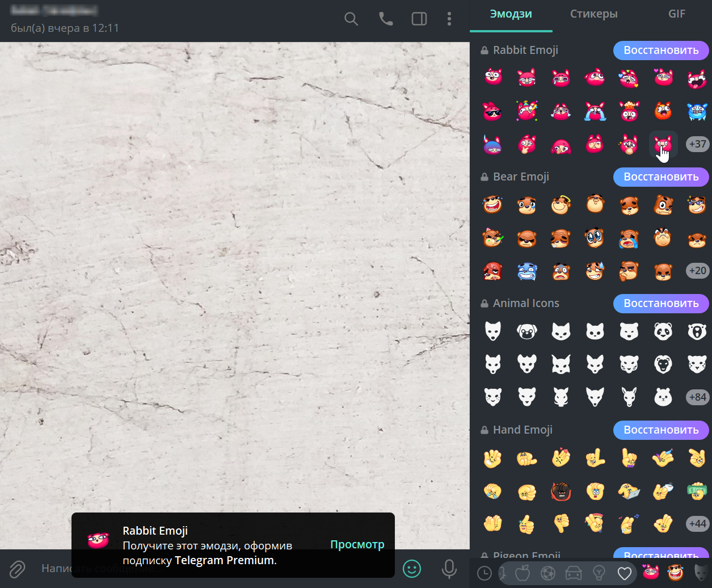Start a voice call with the phone icon

coord(386,19)
